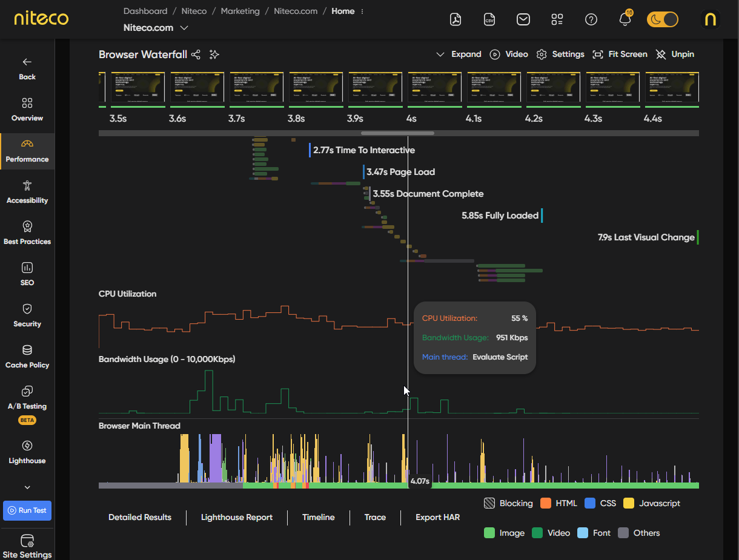Toggle the dark mode switch
Screen dimensions: 739x560
point(662,19)
